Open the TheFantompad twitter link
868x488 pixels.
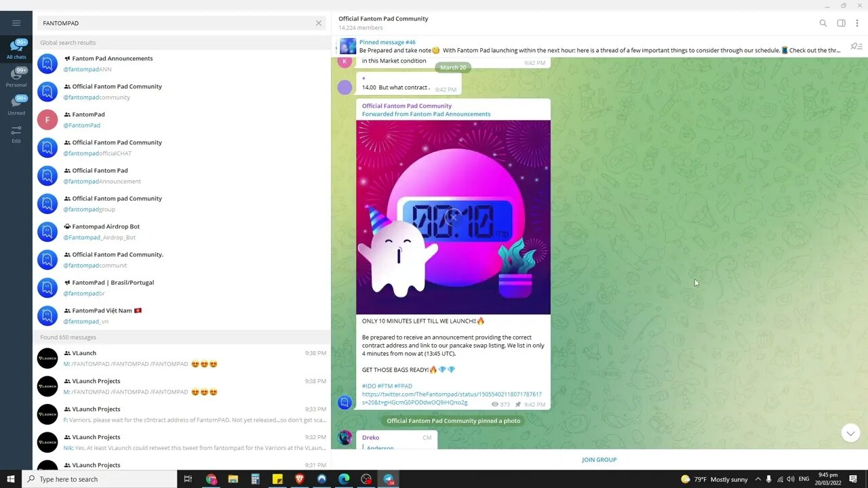point(452,398)
